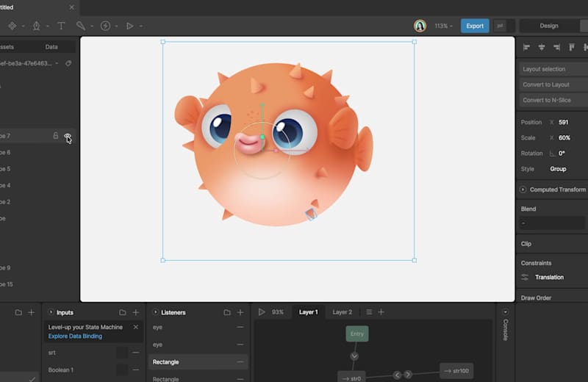Open the Blend mode dropdown
This screenshot has width=588, height=382.
(553, 223)
